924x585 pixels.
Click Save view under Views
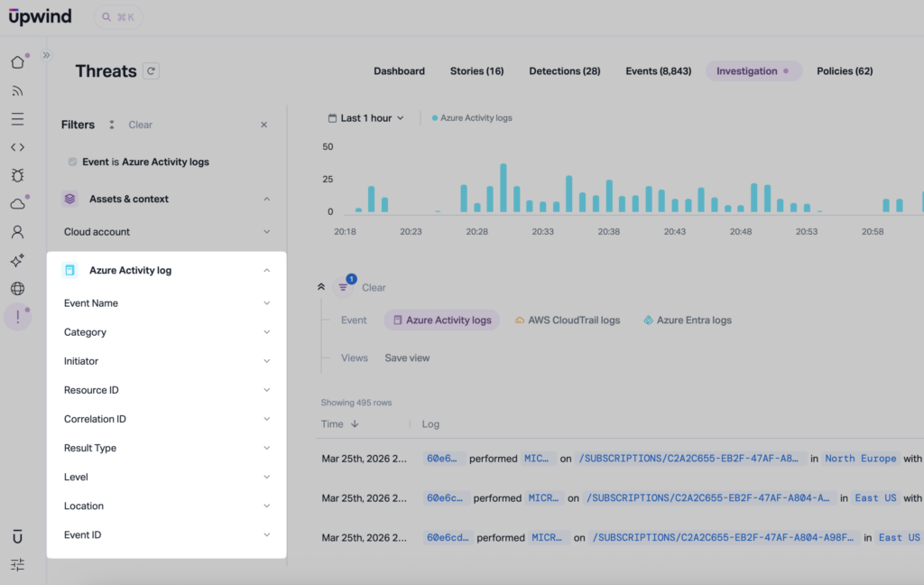tap(406, 357)
